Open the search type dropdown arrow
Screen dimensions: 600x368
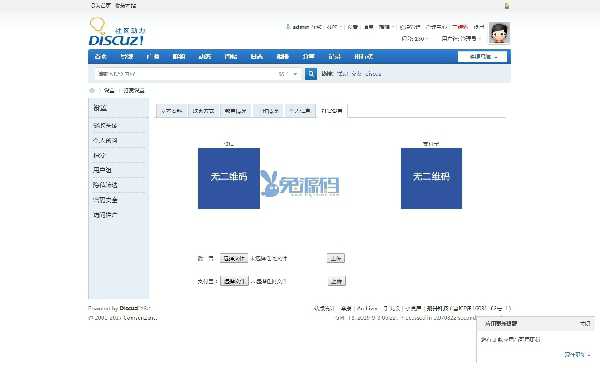coord(295,74)
